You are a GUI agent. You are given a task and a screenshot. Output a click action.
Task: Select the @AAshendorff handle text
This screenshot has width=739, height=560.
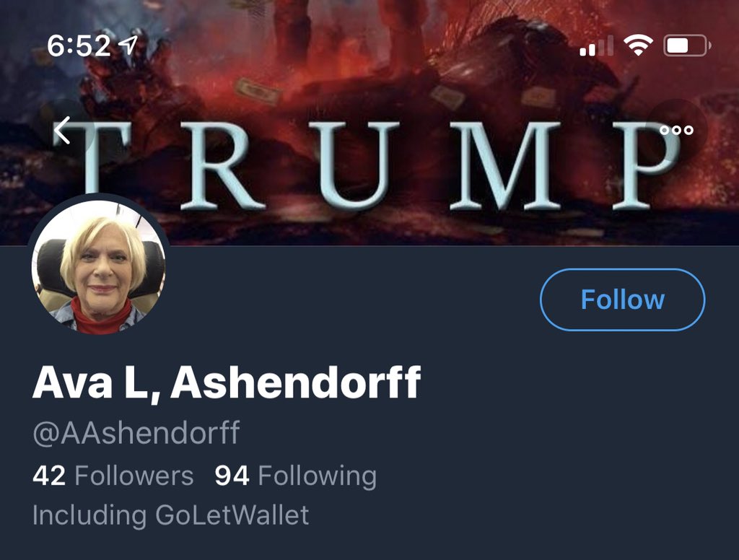coord(136,432)
